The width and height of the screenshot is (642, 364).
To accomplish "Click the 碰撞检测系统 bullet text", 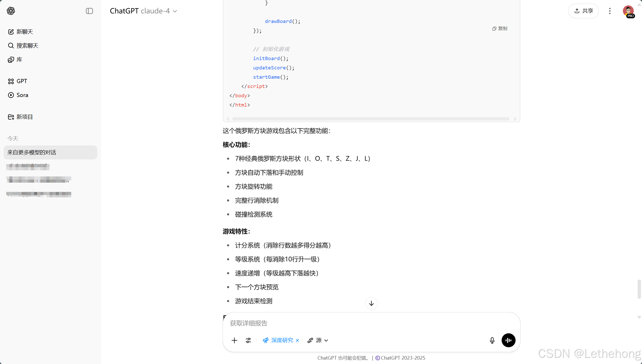I will (x=254, y=214).
